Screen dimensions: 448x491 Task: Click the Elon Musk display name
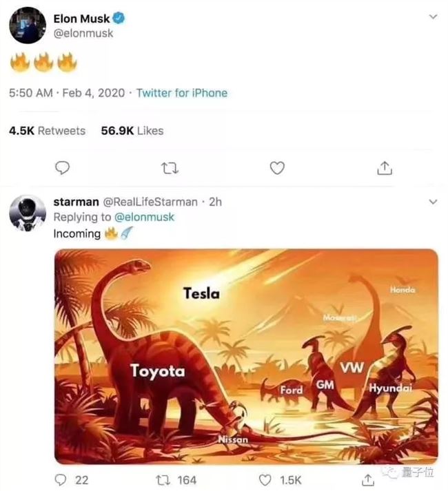(81, 19)
